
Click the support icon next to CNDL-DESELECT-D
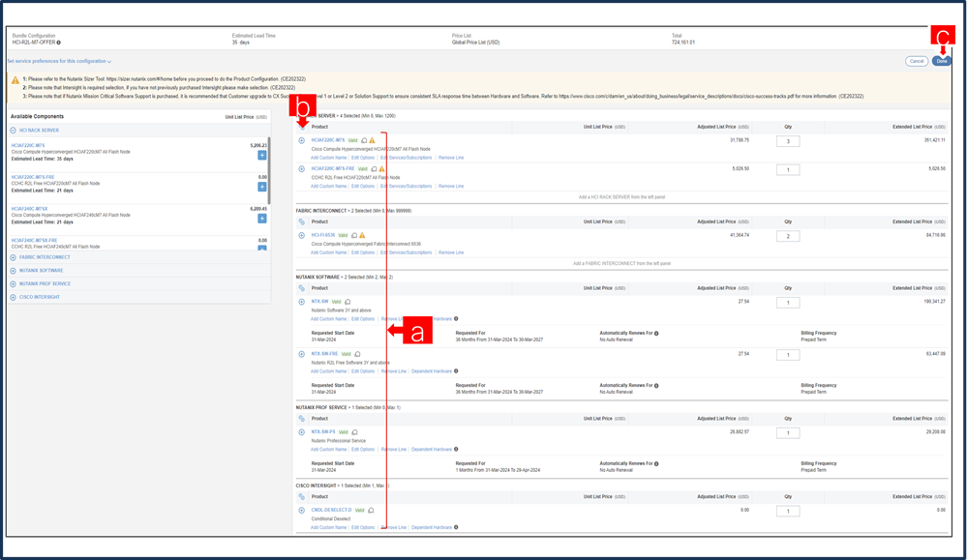[x=371, y=510]
